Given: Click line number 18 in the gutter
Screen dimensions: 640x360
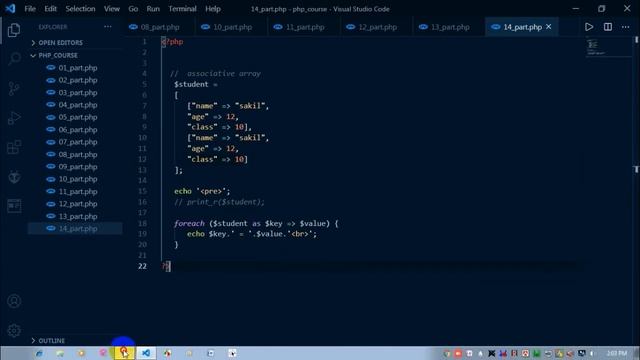Looking at the screenshot, I should [x=142, y=223].
